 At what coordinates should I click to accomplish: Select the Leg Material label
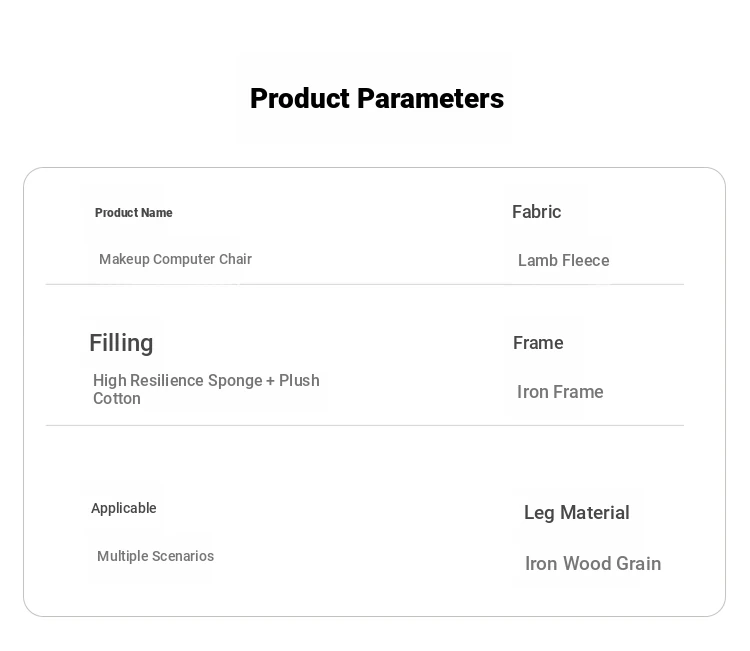576,513
